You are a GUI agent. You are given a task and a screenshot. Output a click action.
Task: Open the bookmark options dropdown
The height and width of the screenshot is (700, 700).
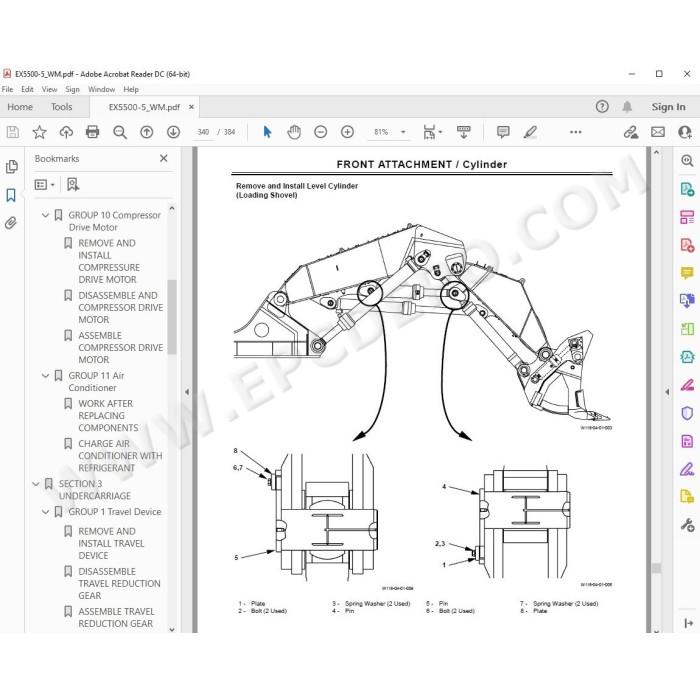[x=44, y=184]
